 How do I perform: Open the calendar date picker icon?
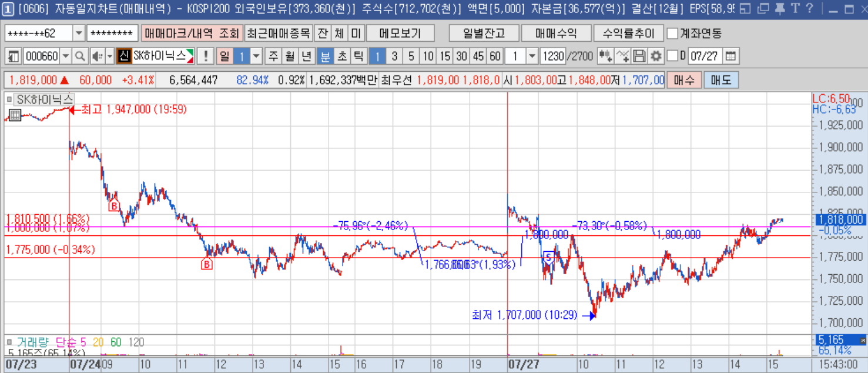click(x=730, y=56)
